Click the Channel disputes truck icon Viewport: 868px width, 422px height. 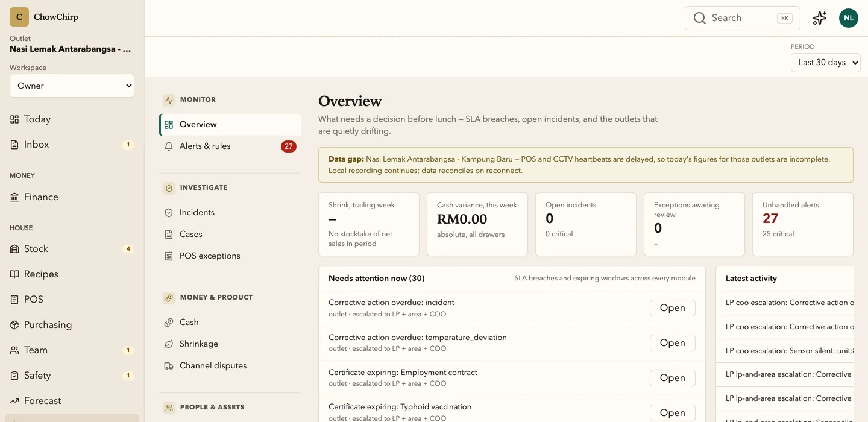(x=169, y=366)
